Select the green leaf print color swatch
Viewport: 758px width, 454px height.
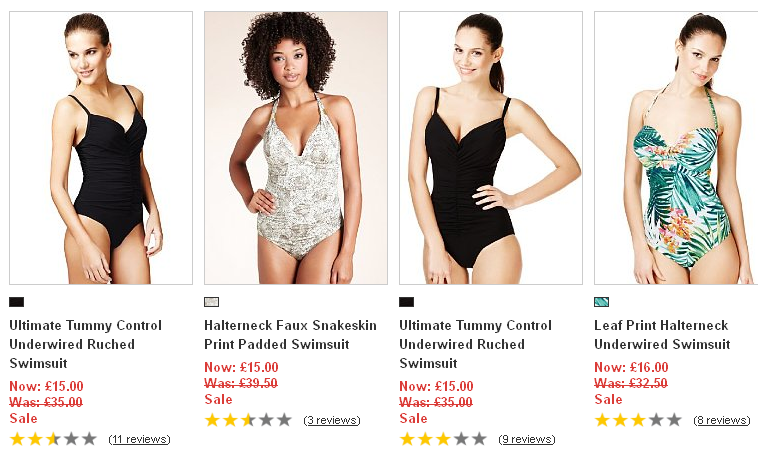click(x=601, y=302)
